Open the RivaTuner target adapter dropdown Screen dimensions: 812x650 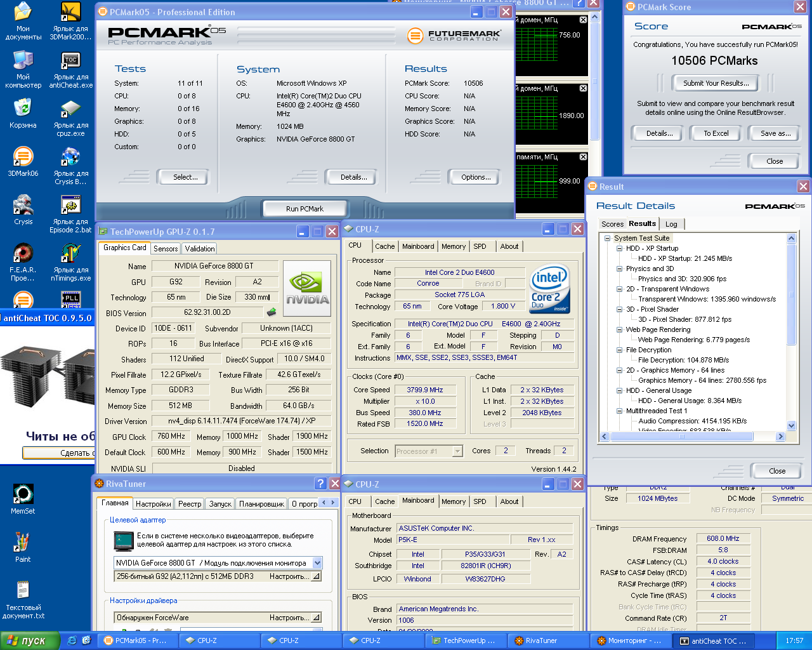(317, 563)
